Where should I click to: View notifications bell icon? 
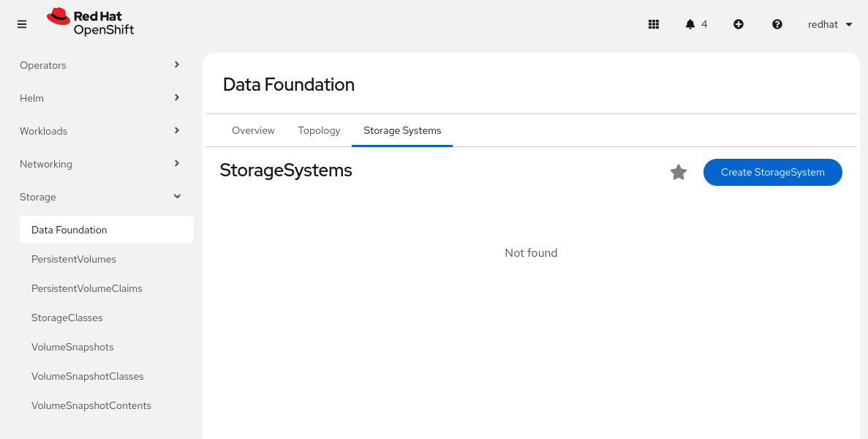(x=690, y=24)
